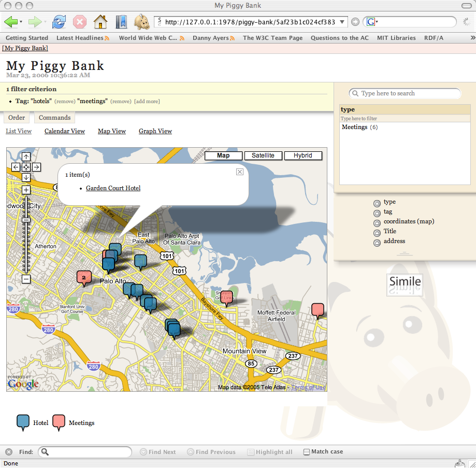Close the map info balloon

click(x=240, y=172)
